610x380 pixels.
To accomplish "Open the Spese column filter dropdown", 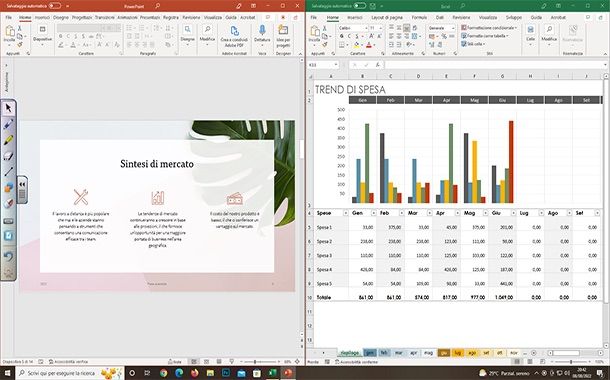I will [x=345, y=213].
